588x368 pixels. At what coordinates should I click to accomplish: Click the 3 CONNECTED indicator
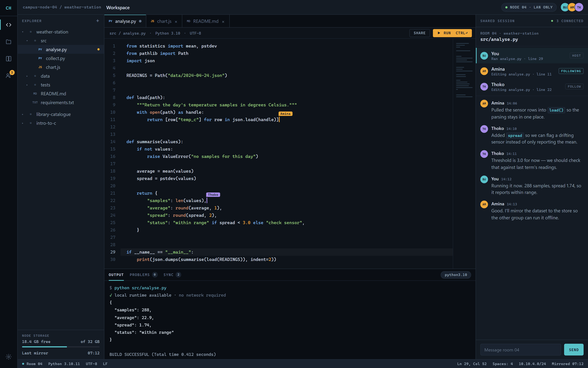pyautogui.click(x=567, y=21)
